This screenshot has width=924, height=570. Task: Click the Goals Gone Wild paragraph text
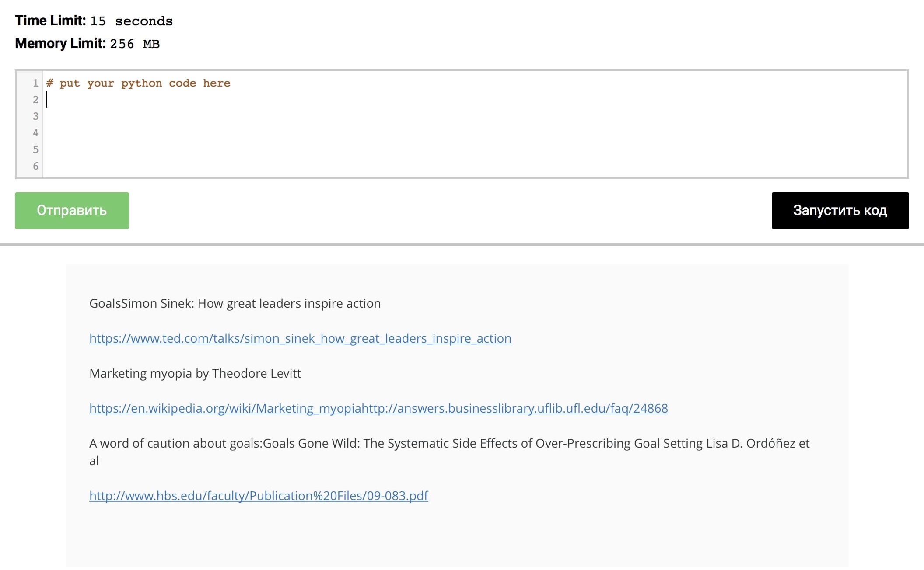(449, 443)
